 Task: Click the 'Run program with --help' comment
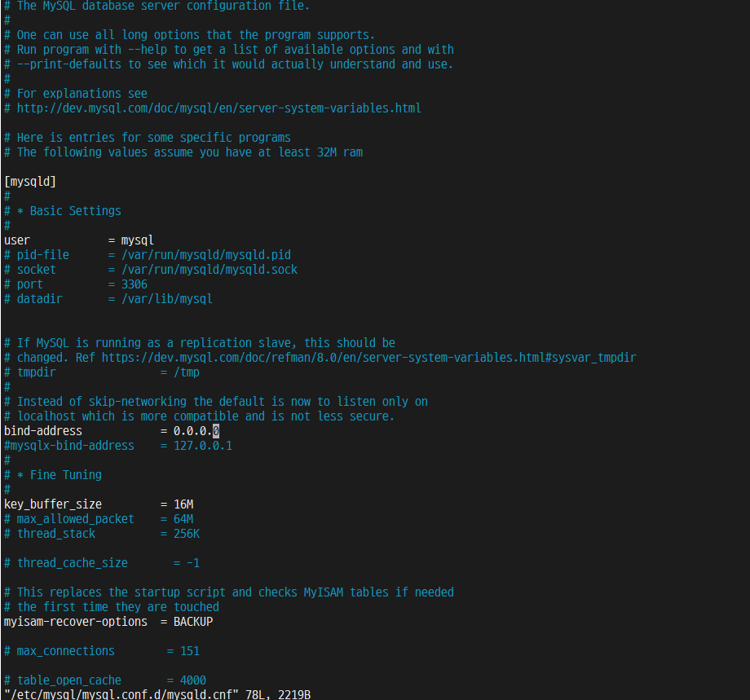click(228, 49)
